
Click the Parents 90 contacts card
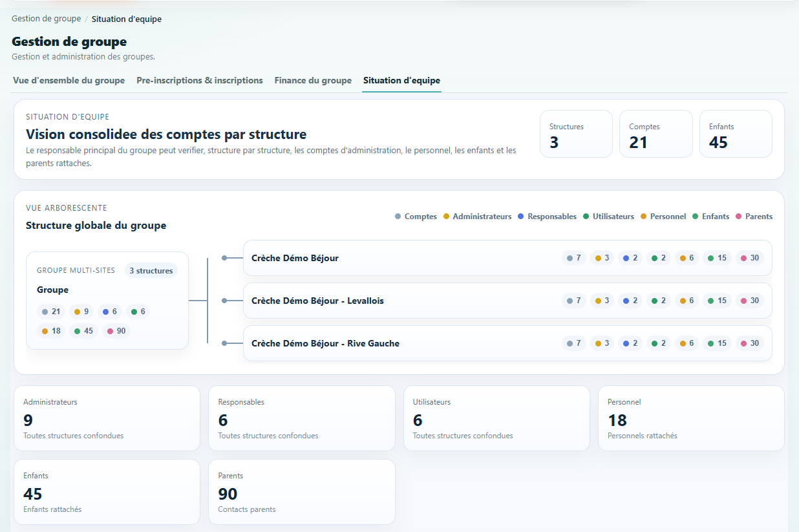click(x=301, y=492)
